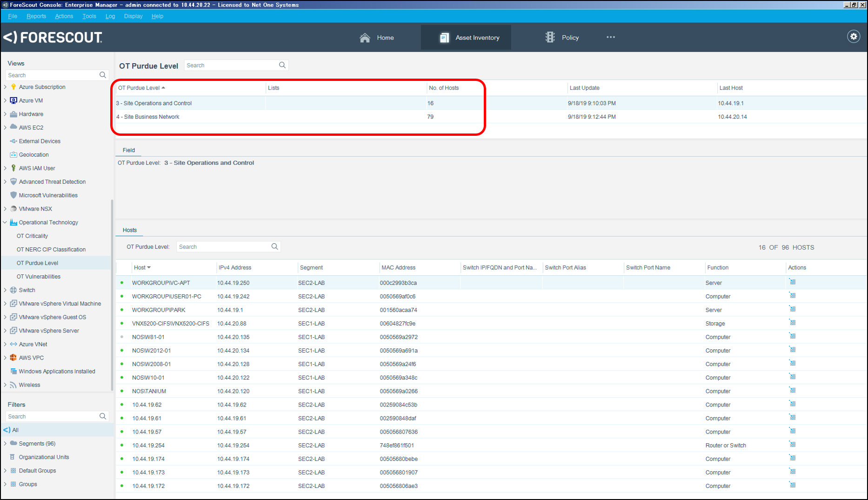
Task: Open the three-dots more menu
Action: [x=610, y=37]
